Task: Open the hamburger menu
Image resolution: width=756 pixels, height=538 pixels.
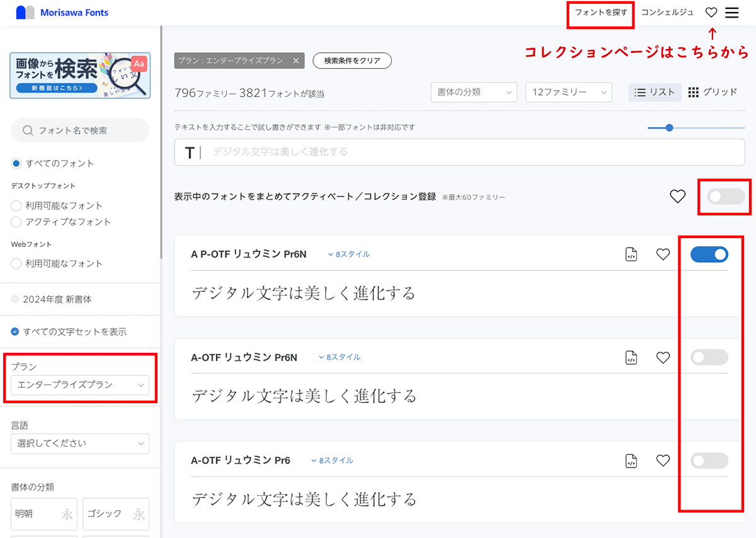Action: click(x=732, y=13)
